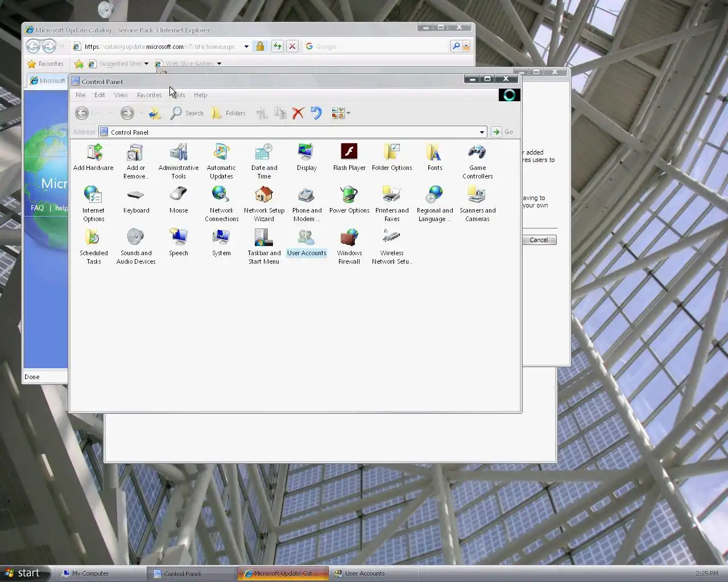This screenshot has height=582, width=728.
Task: Open Internet Options icon
Action: point(93,204)
